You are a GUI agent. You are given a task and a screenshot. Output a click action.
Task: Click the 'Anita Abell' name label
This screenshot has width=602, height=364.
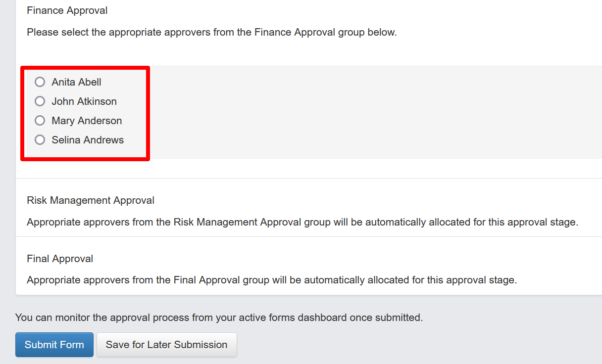(x=76, y=82)
